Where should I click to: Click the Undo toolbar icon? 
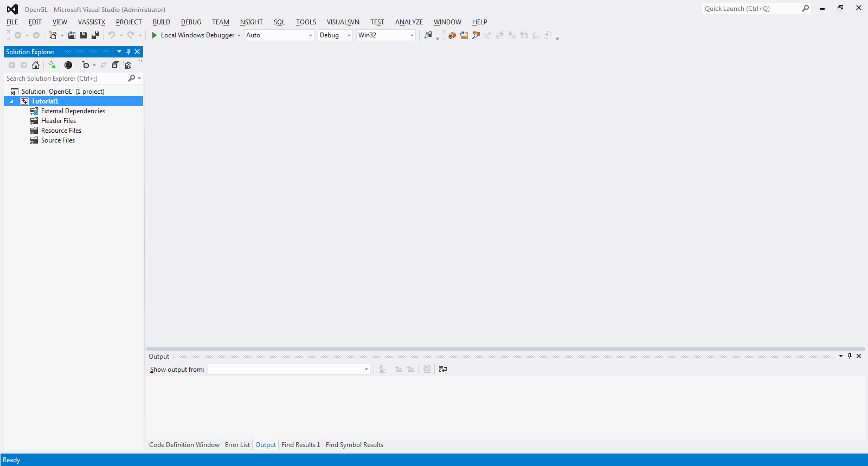[x=112, y=35]
